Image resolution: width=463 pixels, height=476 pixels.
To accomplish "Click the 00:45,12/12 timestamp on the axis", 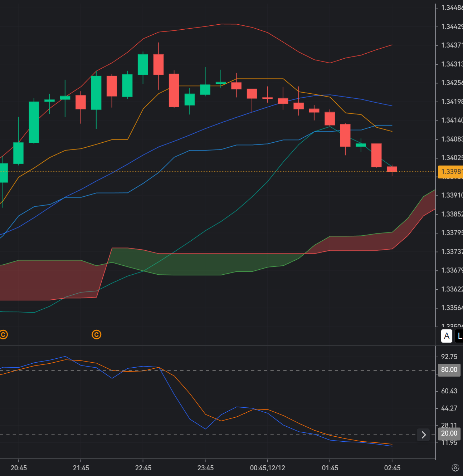I will pyautogui.click(x=268, y=467).
